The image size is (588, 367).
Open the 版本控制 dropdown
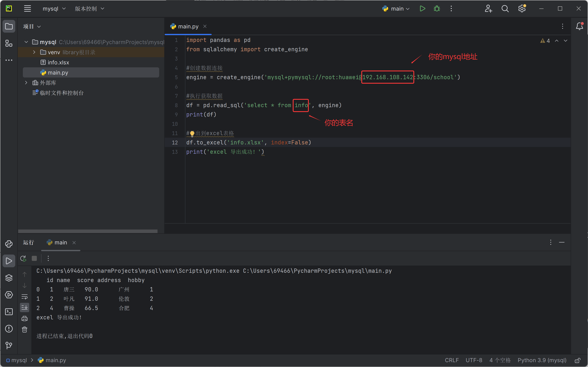[89, 9]
